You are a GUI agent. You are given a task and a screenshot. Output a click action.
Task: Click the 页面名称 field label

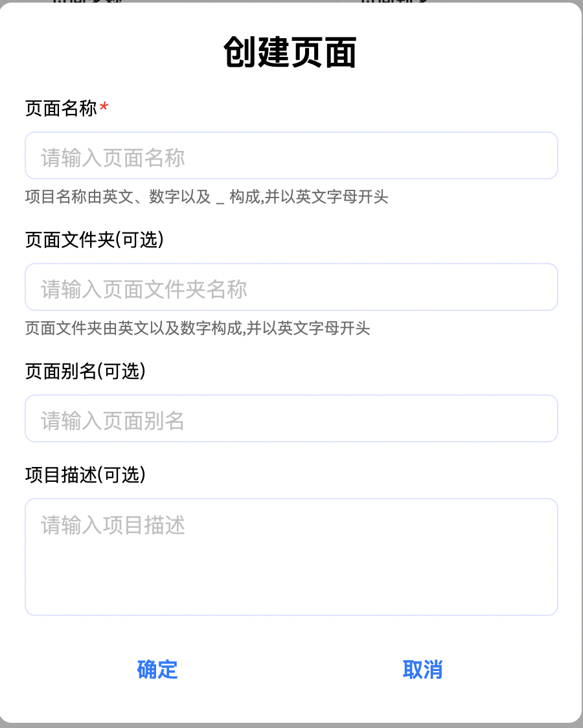(x=61, y=108)
